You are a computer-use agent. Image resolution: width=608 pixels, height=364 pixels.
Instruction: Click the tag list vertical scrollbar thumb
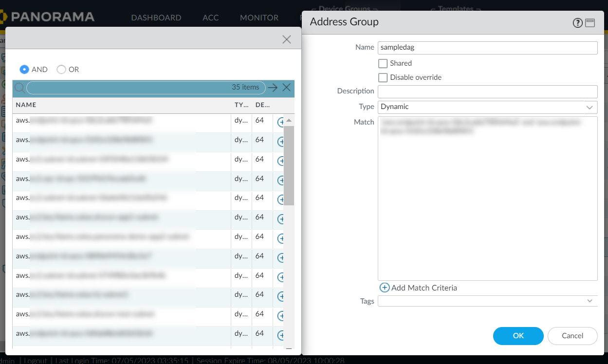[x=289, y=165]
